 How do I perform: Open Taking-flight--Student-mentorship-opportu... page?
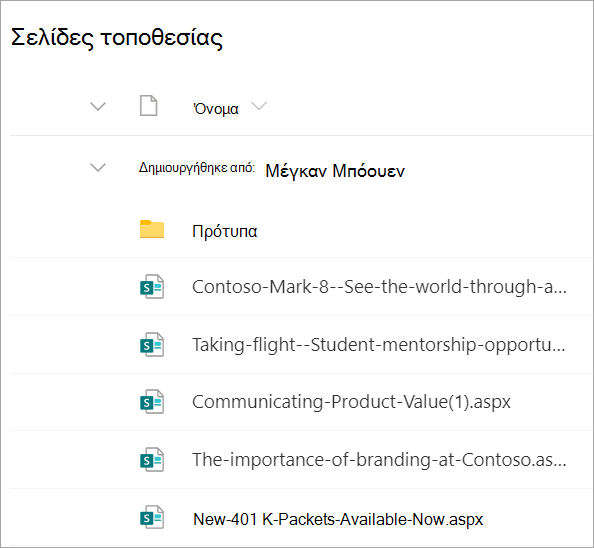click(x=379, y=345)
